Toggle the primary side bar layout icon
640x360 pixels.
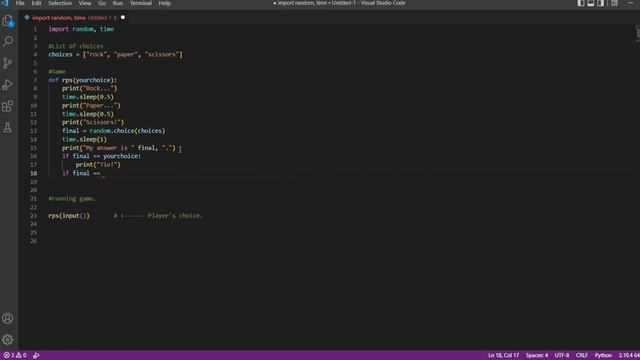coord(581,3)
